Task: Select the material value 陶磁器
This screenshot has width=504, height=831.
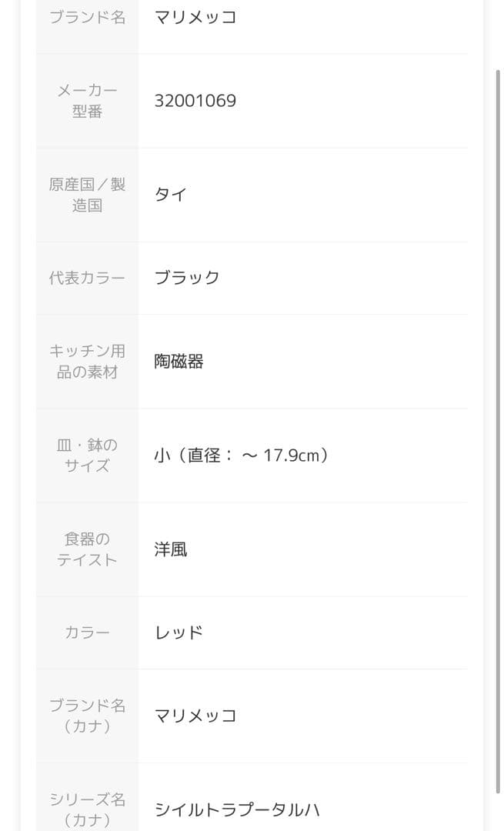Action: pos(179,362)
